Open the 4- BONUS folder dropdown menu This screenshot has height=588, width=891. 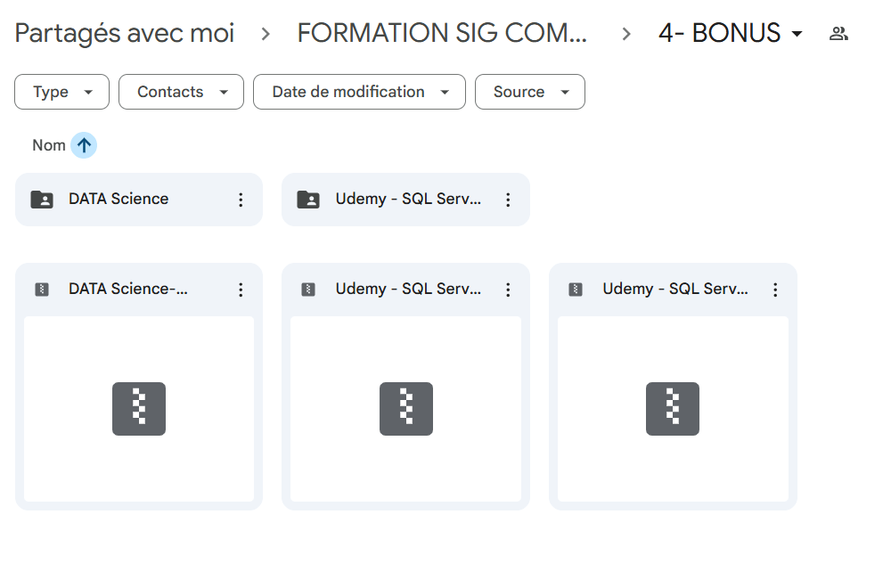(x=797, y=34)
